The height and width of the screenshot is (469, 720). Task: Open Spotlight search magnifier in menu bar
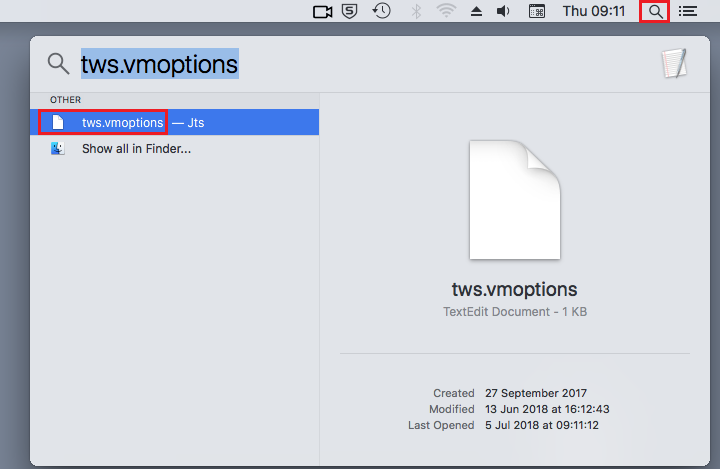coord(655,11)
